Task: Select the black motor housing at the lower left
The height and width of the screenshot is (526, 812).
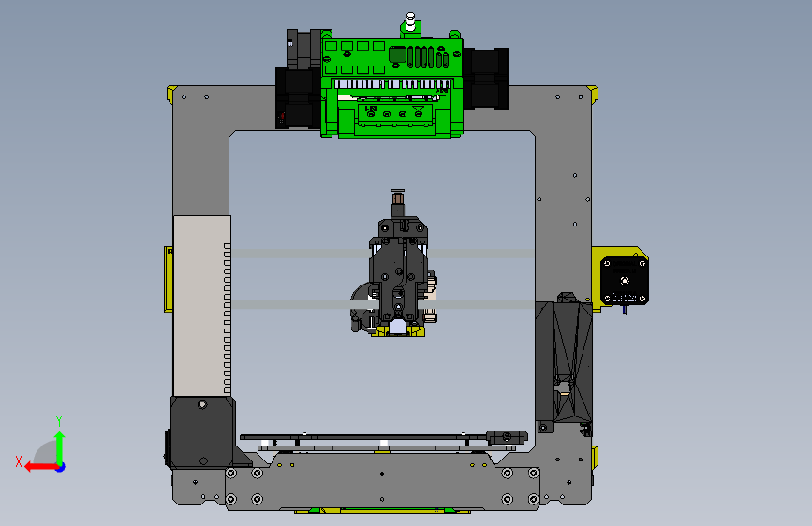Action: tap(202, 432)
